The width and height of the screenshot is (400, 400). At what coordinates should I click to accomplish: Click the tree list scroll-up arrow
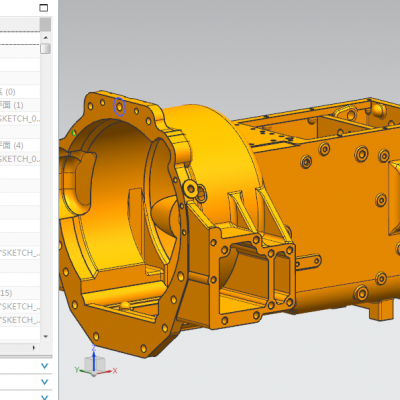point(46,37)
